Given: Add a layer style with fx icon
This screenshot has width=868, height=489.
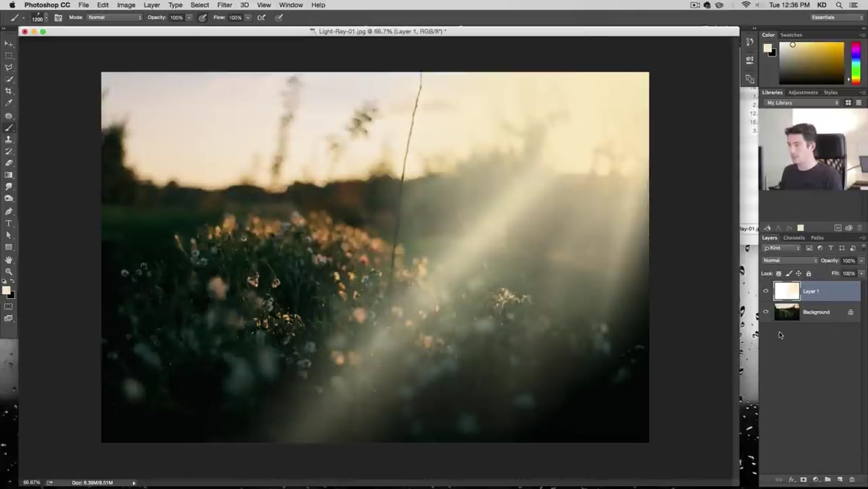Looking at the screenshot, I should (791, 480).
